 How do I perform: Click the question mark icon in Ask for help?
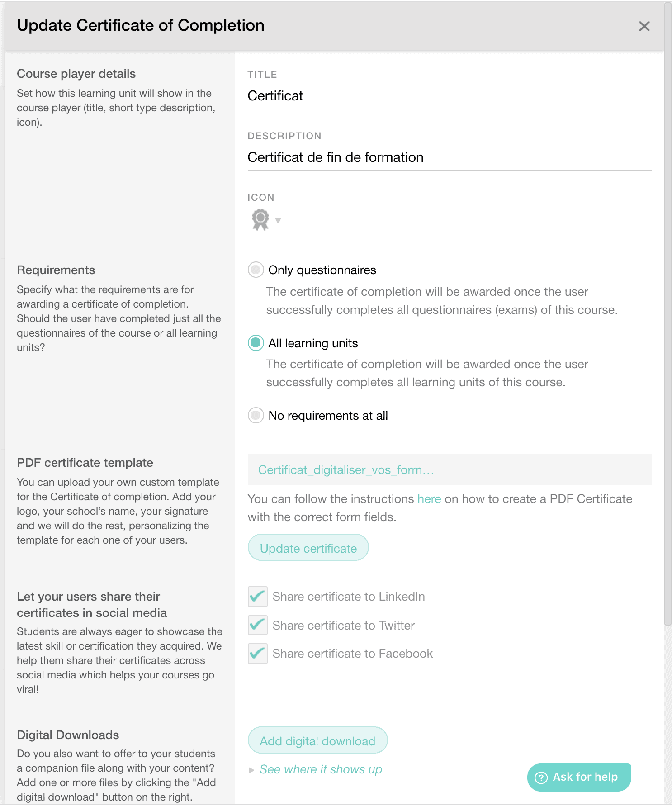541,777
